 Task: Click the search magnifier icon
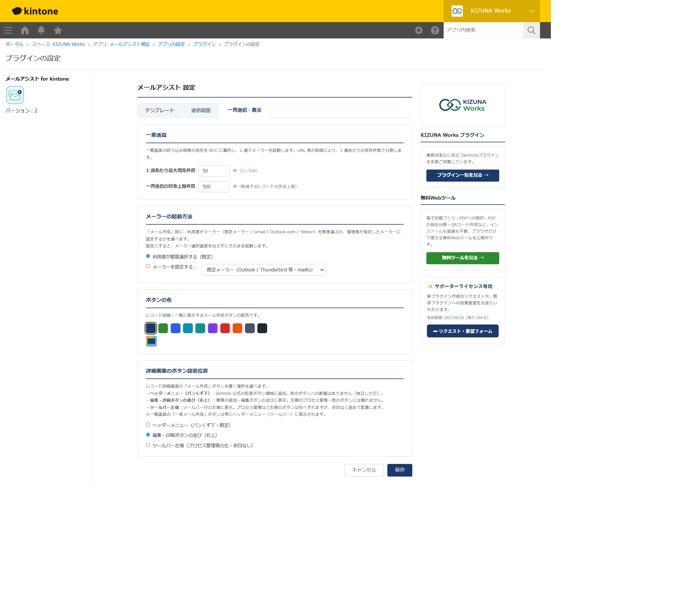coord(531,30)
